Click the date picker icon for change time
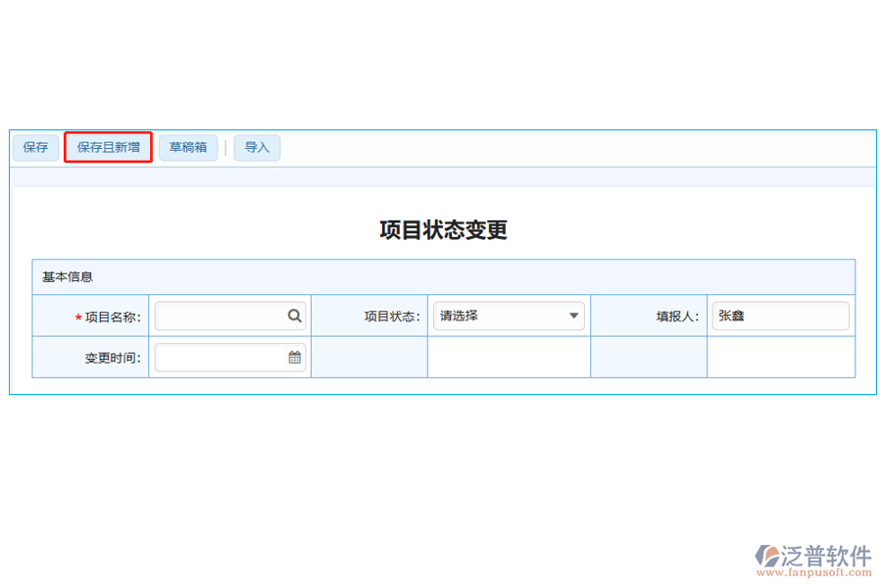882x588 pixels. pos(293,357)
